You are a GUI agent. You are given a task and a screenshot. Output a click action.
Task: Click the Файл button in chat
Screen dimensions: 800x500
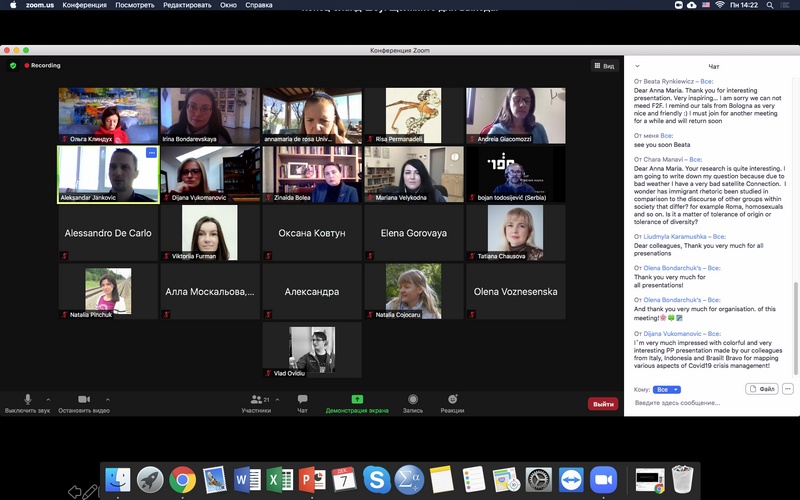click(x=762, y=389)
